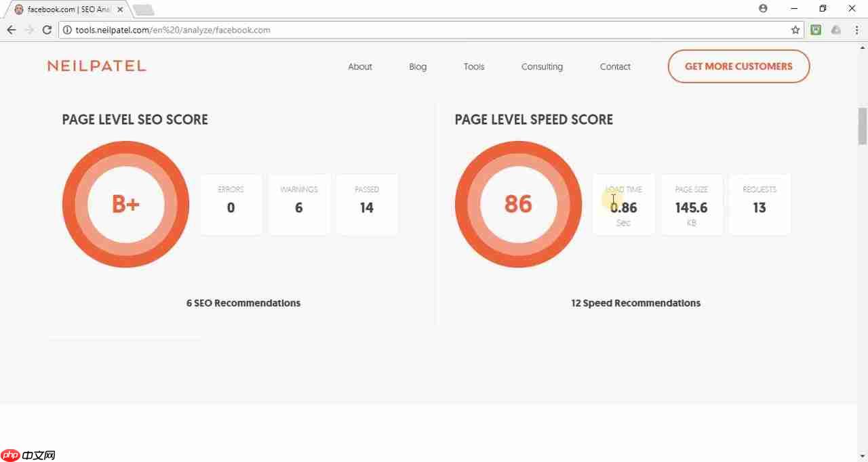Click the browser forward arrow
Viewport: 868px width, 462px height.
click(x=29, y=30)
